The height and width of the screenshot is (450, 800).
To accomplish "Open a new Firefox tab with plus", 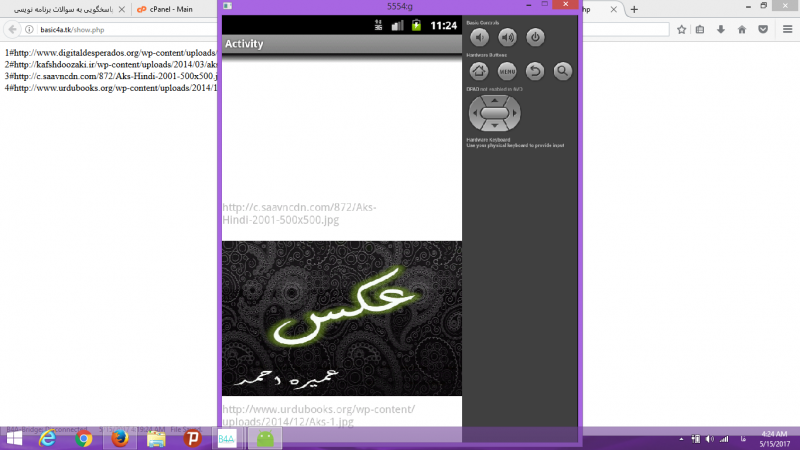I will pos(634,9).
